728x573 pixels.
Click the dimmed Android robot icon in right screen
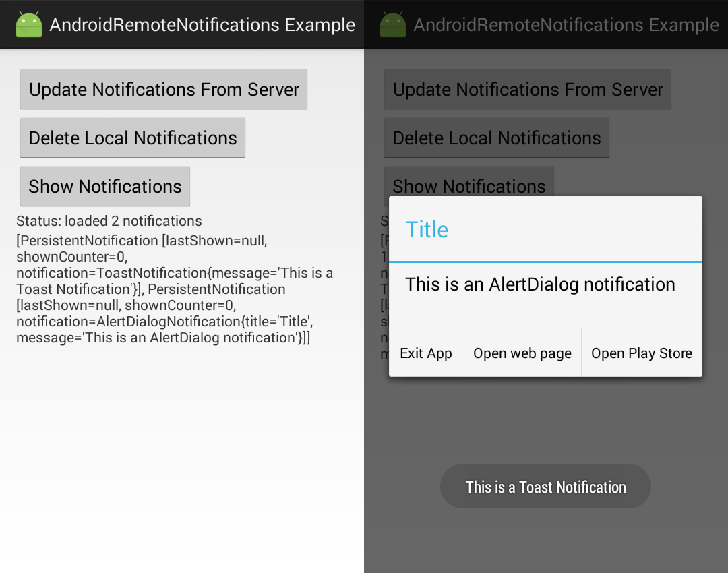click(x=393, y=24)
